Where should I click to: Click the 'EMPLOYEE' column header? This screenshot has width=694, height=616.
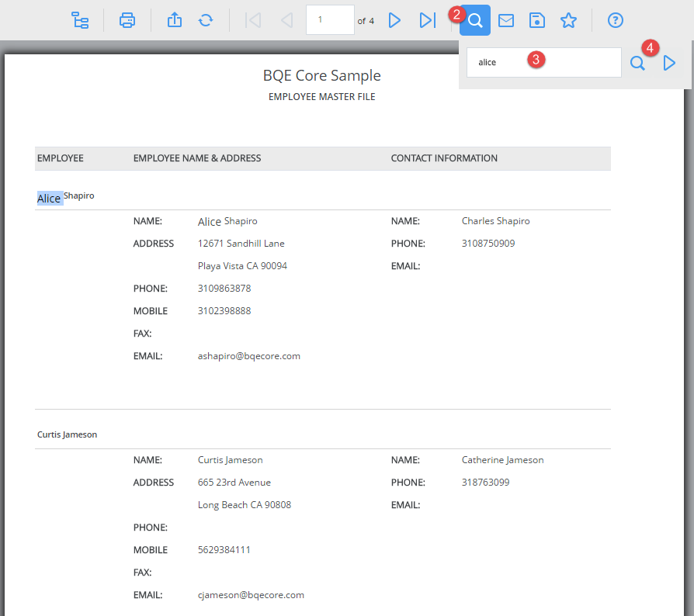[61, 158]
